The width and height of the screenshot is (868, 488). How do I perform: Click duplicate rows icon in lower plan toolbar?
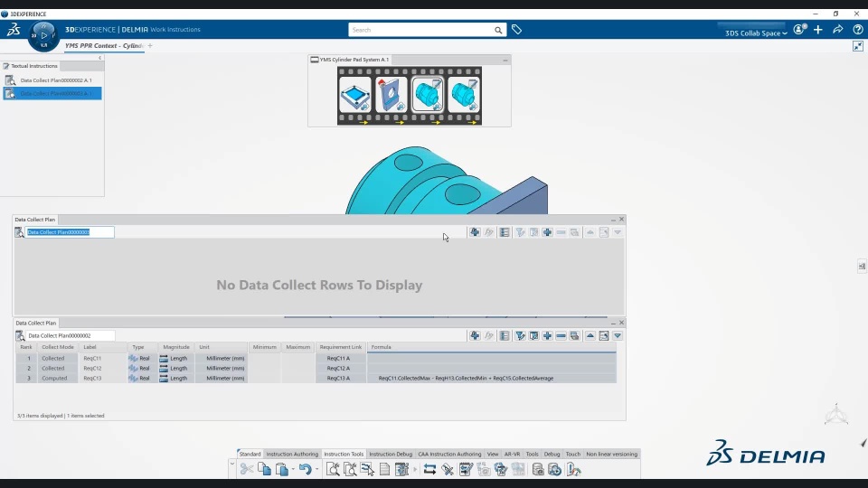[575, 336]
